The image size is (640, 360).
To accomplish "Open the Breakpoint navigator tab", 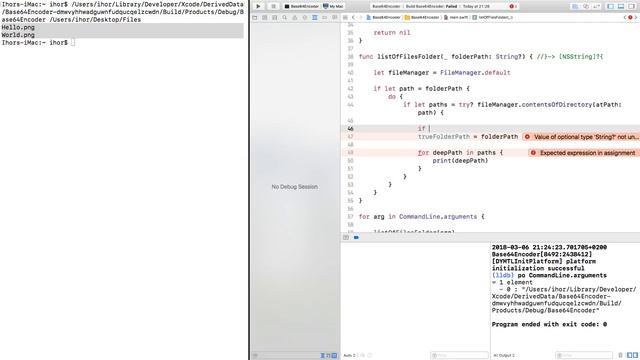I will 324,18.
